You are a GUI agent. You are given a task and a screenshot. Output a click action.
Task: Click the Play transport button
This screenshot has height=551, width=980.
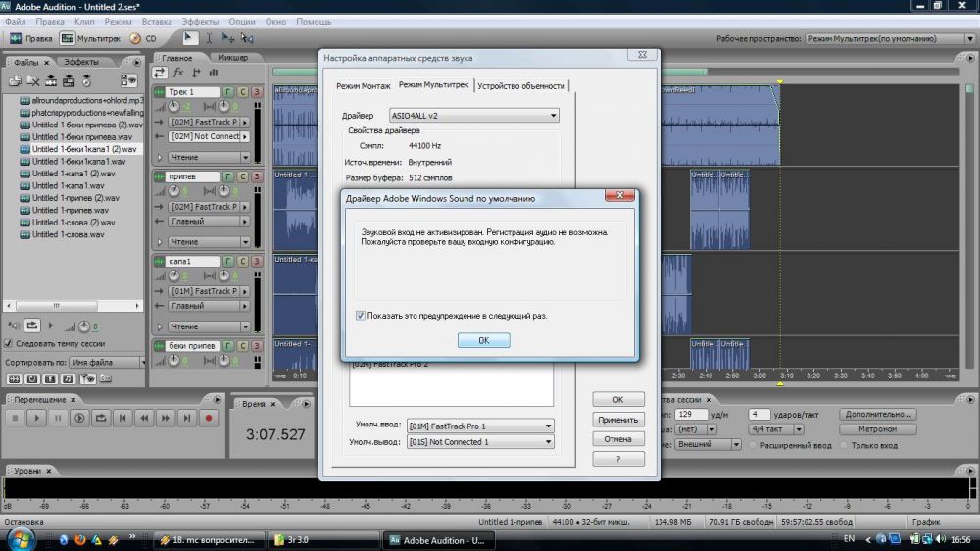(x=36, y=418)
